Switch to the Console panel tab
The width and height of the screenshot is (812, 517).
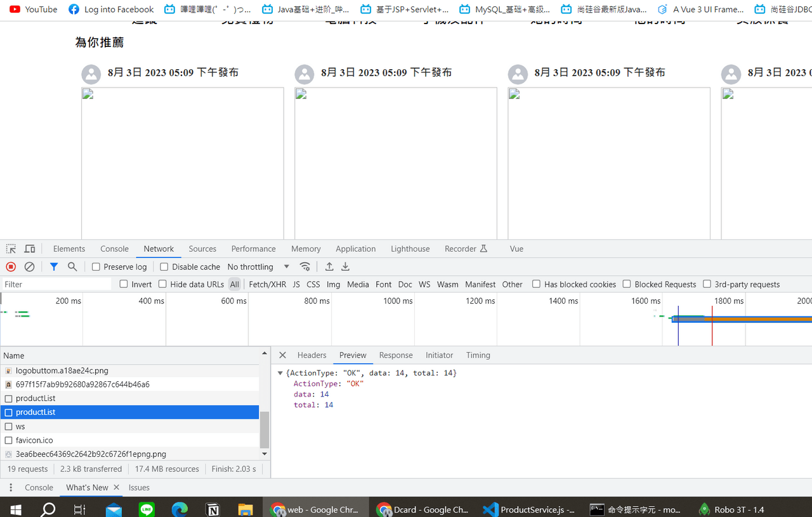tap(114, 248)
